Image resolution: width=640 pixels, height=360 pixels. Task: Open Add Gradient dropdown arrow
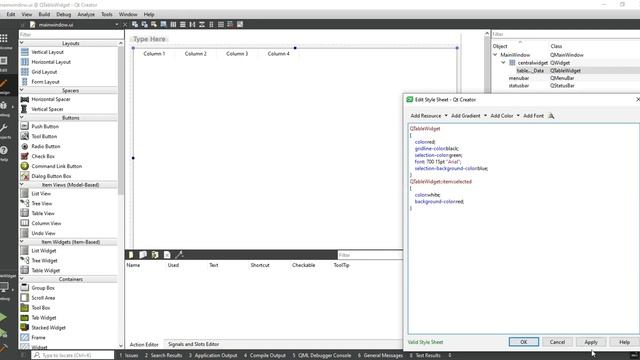tap(485, 116)
